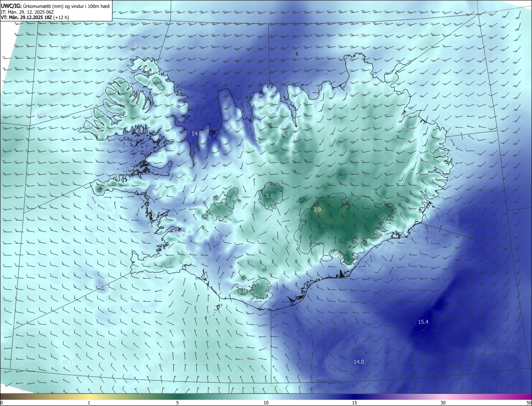Click the 14.0 value in the northwest bay

197,133
